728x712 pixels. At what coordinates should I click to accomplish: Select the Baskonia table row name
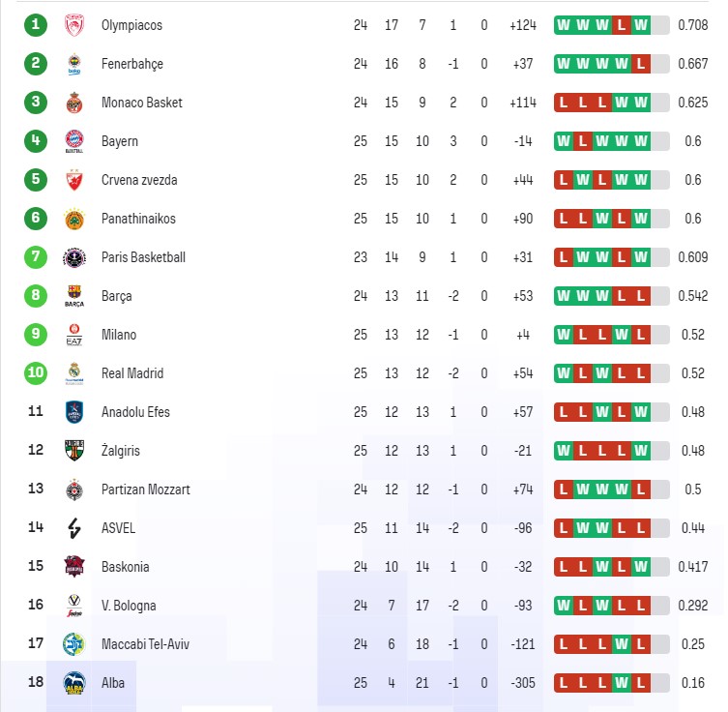pyautogui.click(x=125, y=567)
